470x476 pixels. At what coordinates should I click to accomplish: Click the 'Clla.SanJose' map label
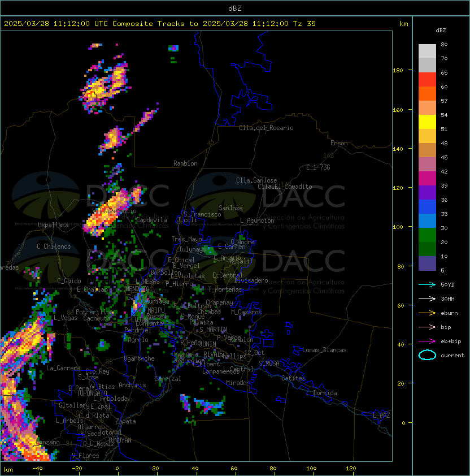pyautogui.click(x=256, y=180)
